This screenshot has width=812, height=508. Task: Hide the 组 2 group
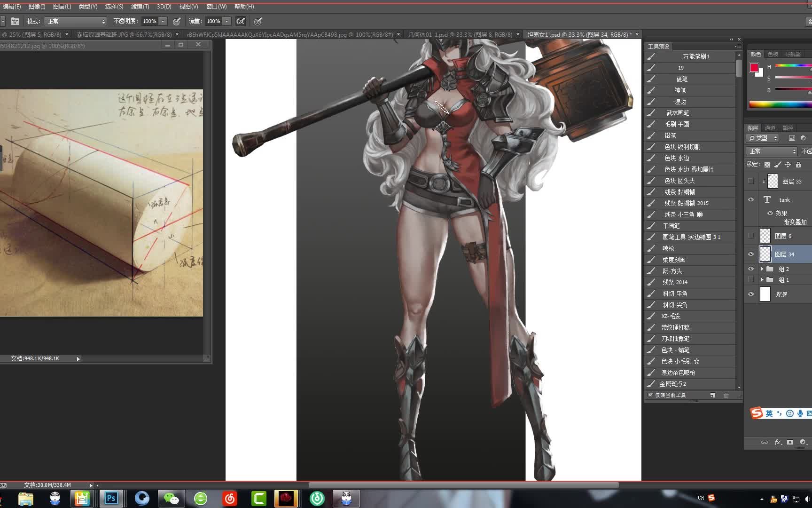[751, 269]
